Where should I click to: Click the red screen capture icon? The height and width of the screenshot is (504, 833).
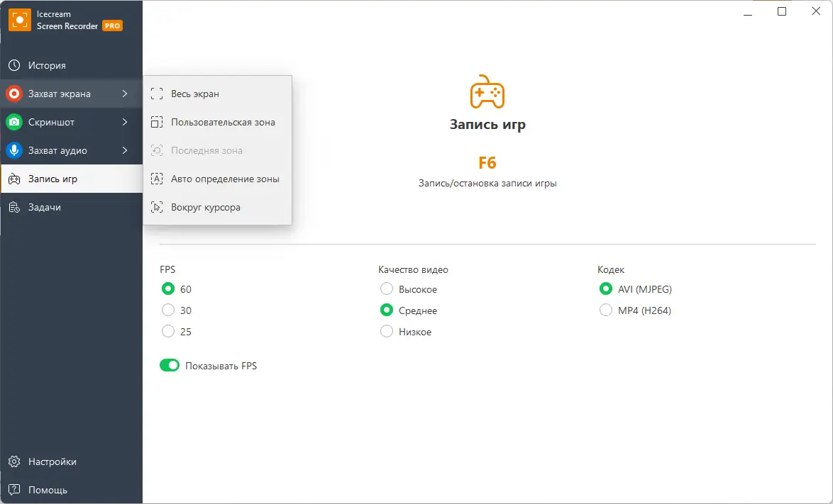14,94
